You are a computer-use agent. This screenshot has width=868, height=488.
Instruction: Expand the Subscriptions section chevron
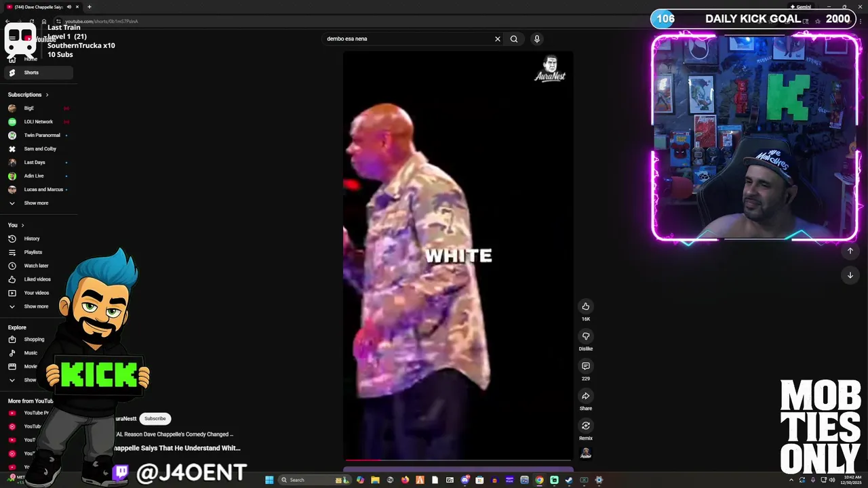click(47, 95)
